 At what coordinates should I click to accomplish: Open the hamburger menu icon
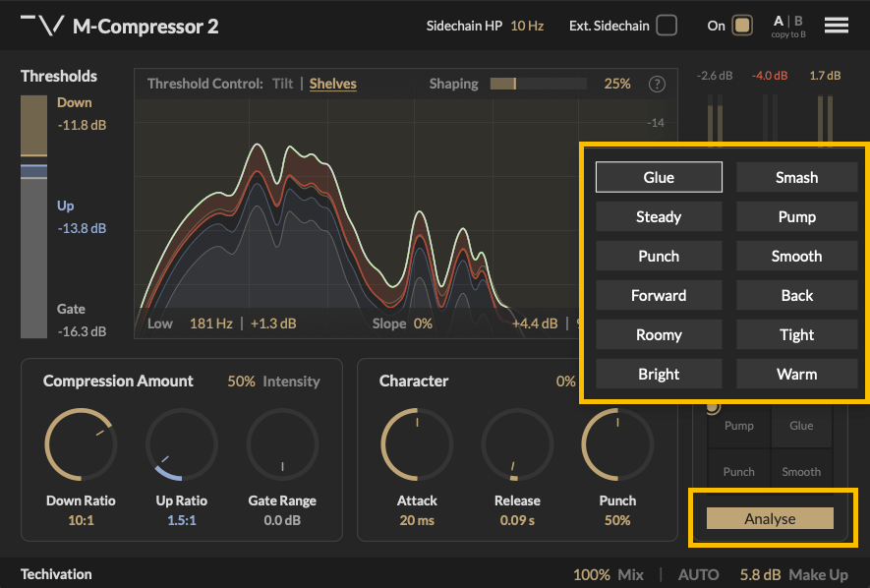[x=837, y=25]
